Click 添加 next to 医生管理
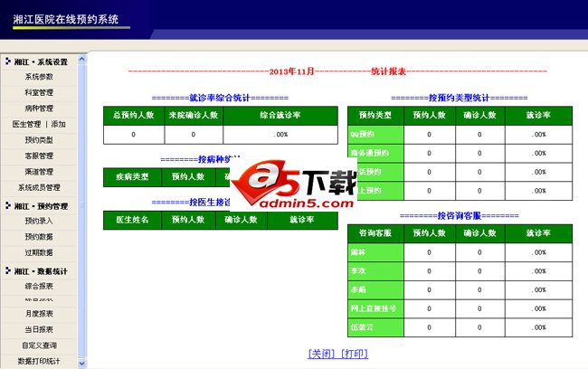The height and width of the screenshot is (369, 588). [58, 124]
